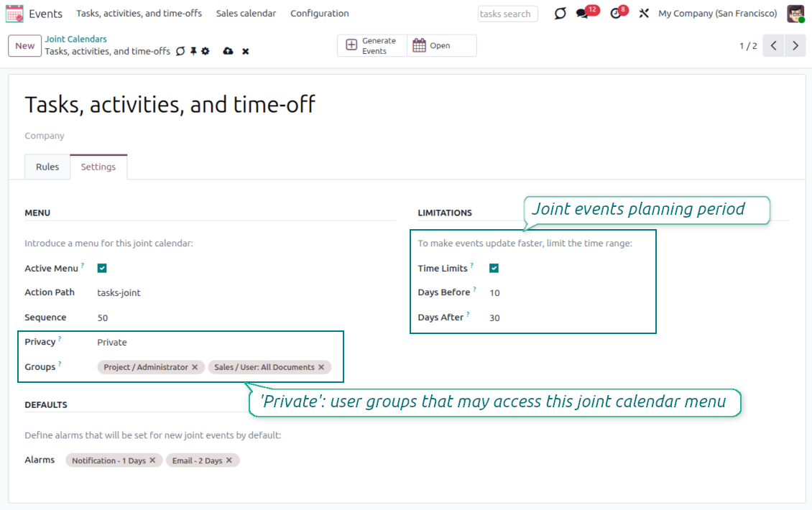This screenshot has width=812, height=510.
Task: Open the Configuration menu
Action: 320,14
